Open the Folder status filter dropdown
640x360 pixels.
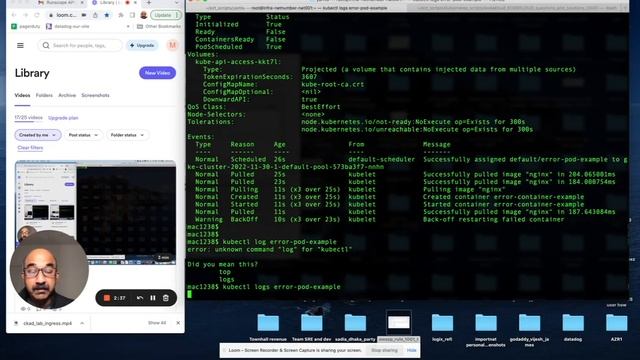click(127, 135)
